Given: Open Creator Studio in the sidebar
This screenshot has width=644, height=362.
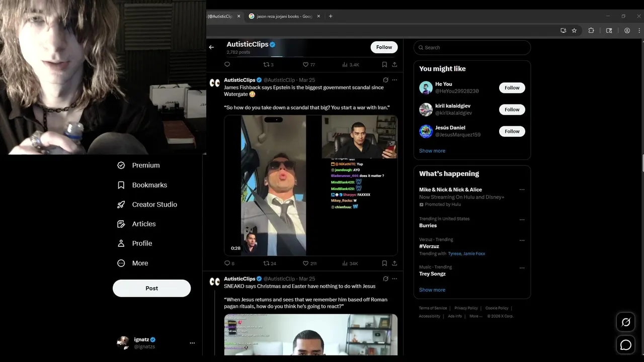Looking at the screenshot, I should 147,205.
